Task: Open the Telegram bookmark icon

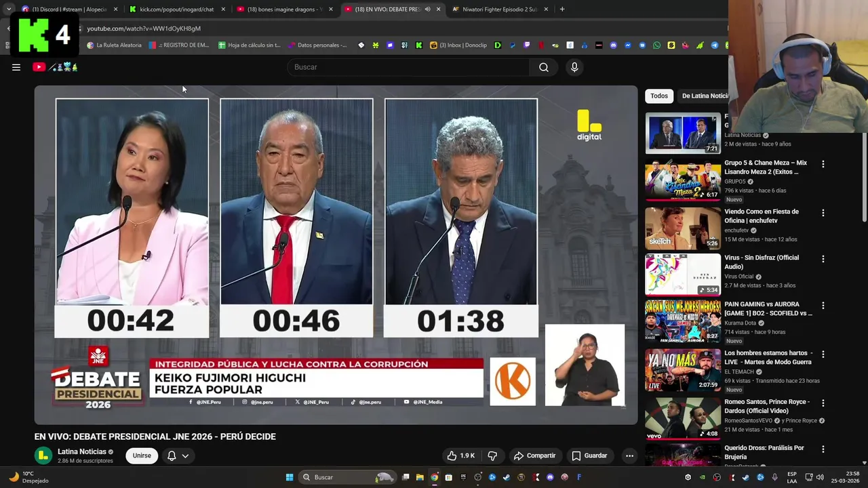Action: [714, 45]
